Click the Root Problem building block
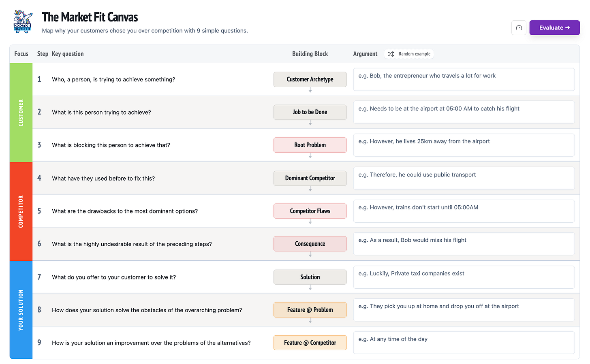 [x=310, y=145]
